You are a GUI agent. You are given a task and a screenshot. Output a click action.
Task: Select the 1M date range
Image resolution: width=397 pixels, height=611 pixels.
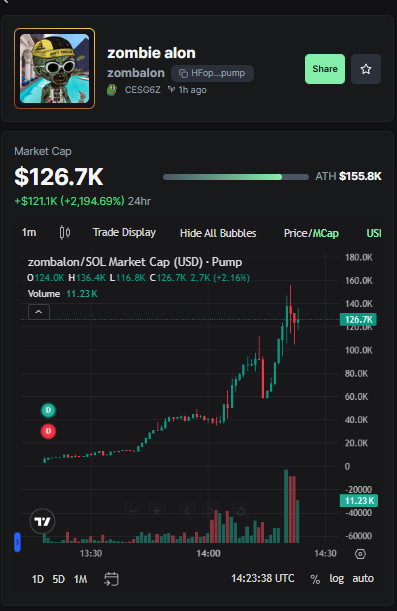80,579
